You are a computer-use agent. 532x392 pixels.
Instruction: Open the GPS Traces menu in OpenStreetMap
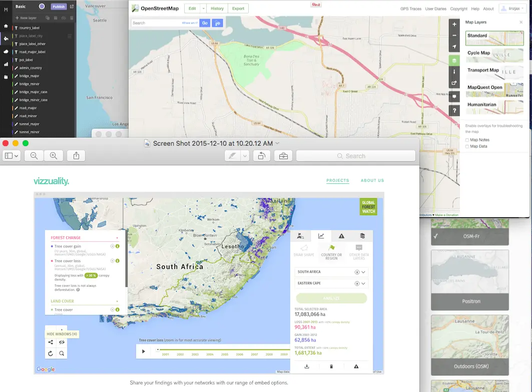(x=410, y=9)
